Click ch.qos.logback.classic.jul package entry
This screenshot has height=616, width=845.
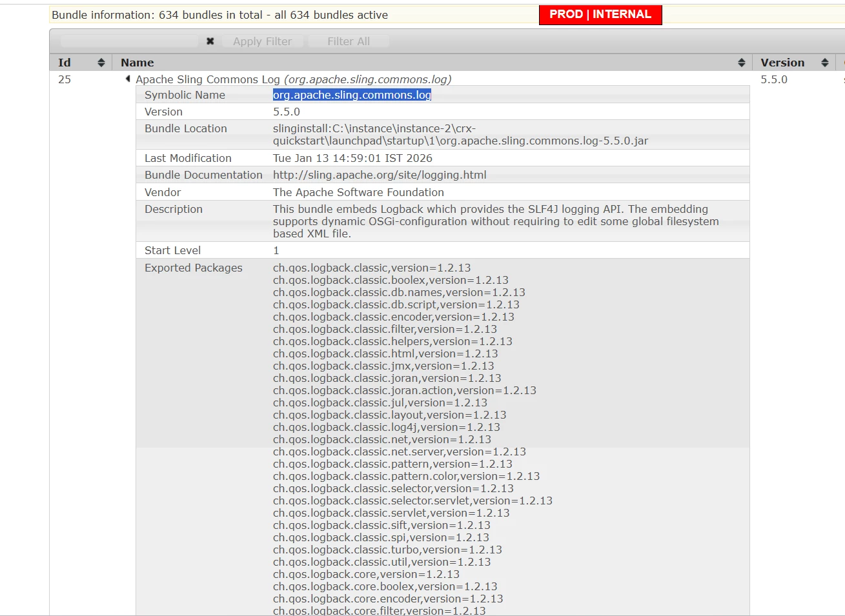click(x=380, y=402)
